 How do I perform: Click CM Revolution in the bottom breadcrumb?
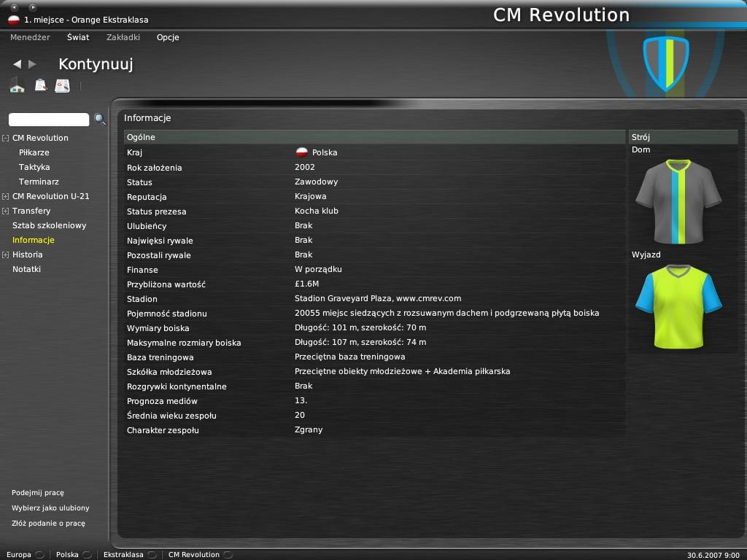194,555
